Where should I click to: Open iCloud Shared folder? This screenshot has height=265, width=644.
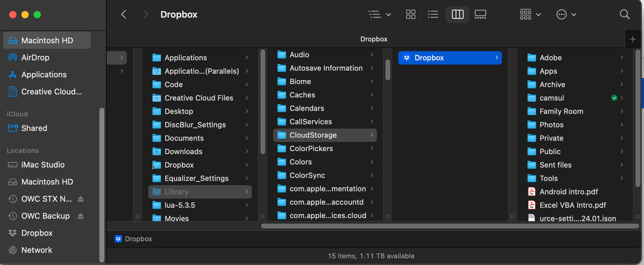point(47,128)
